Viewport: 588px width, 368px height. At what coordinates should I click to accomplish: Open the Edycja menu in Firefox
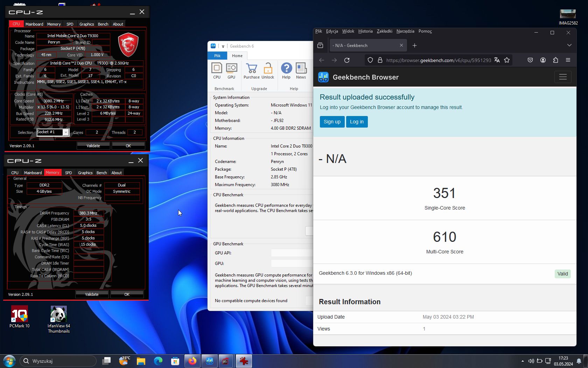click(x=332, y=31)
